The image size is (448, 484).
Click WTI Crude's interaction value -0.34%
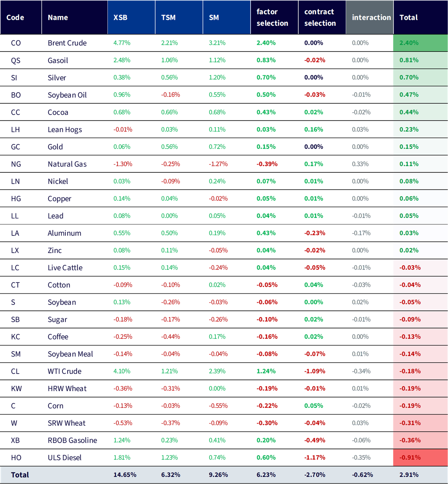point(361,371)
